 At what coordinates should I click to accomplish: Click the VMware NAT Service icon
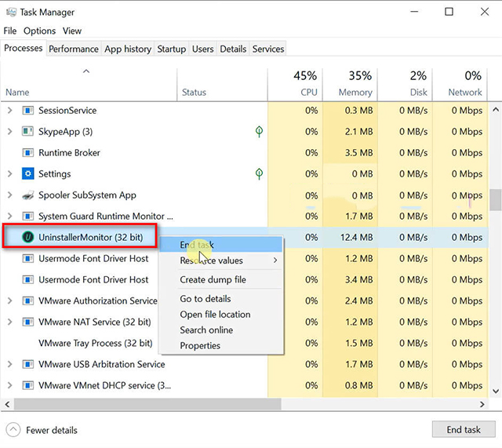[28, 322]
